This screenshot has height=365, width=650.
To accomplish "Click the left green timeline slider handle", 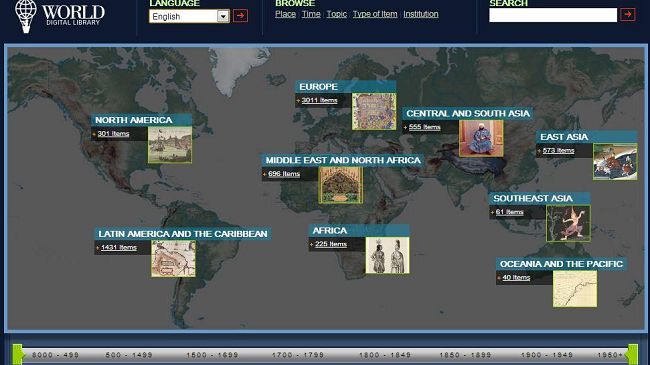I will coord(18,355).
